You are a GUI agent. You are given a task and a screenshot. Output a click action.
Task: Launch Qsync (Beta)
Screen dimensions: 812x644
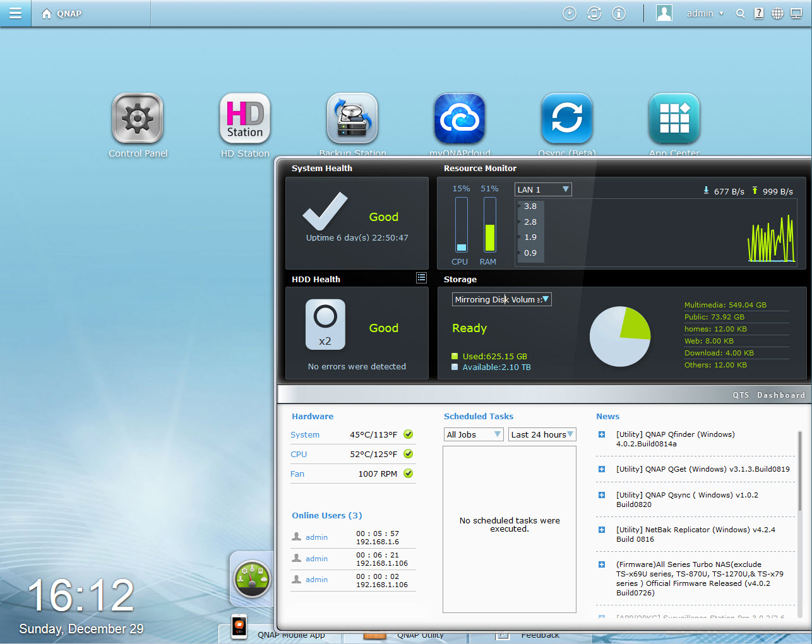point(567,118)
